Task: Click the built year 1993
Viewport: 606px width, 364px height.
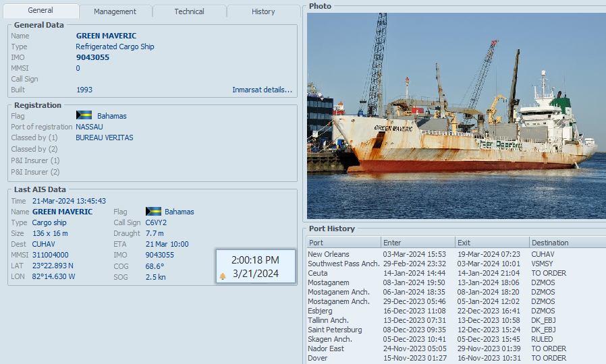Action: tap(84, 90)
